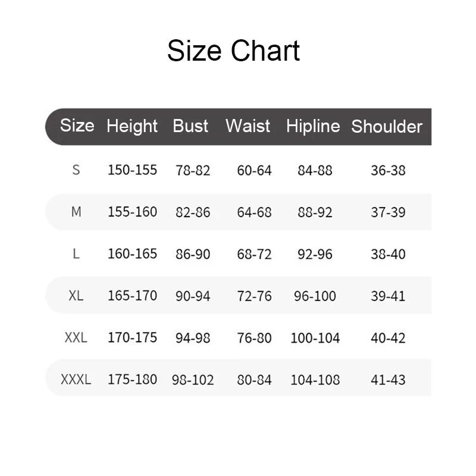Select the XXL size row label
Screen dimensions: 476x476
[x=76, y=338]
